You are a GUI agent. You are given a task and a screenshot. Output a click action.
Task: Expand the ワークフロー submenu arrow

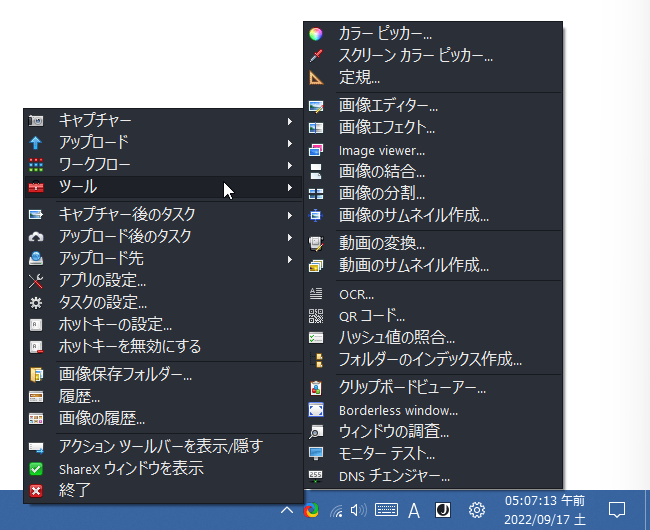point(290,165)
